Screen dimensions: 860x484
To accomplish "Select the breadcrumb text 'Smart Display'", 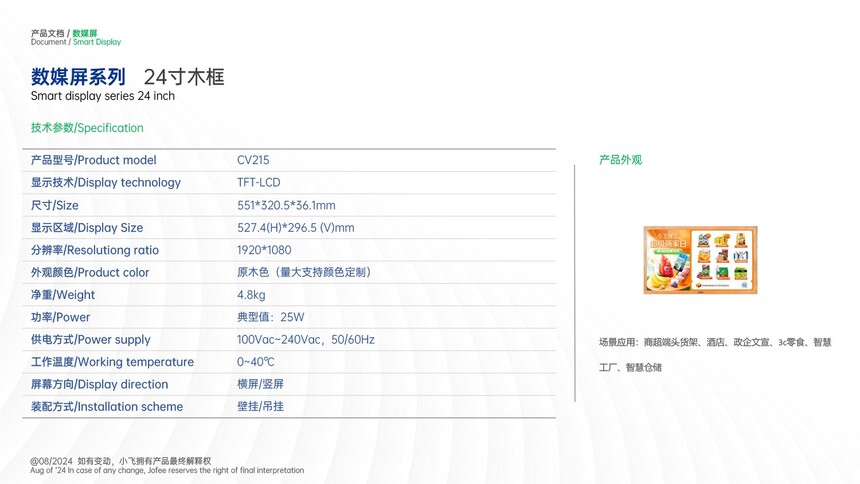I will 97,42.
